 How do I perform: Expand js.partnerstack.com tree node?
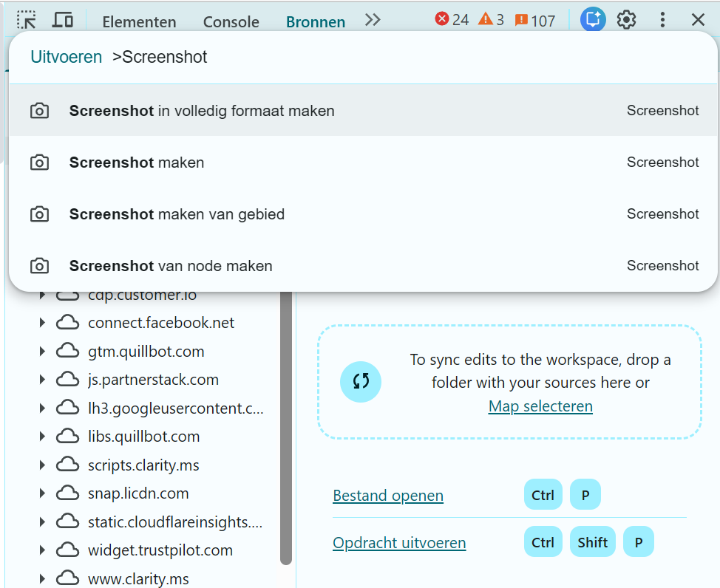42,380
